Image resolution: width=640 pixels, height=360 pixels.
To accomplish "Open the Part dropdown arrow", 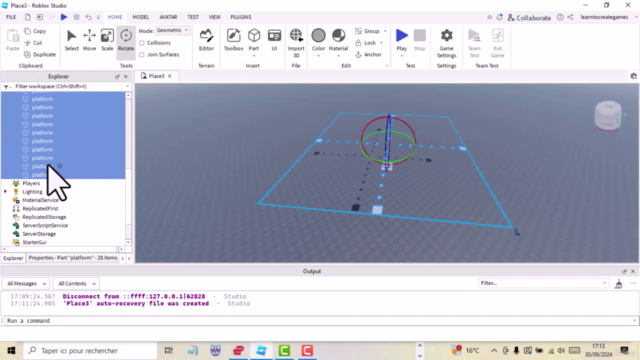I will pyautogui.click(x=254, y=56).
